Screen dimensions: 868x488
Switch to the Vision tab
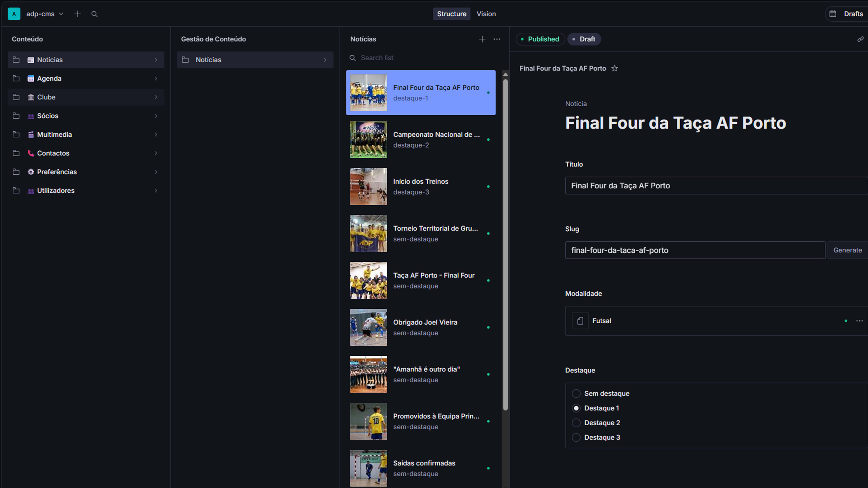coord(486,14)
